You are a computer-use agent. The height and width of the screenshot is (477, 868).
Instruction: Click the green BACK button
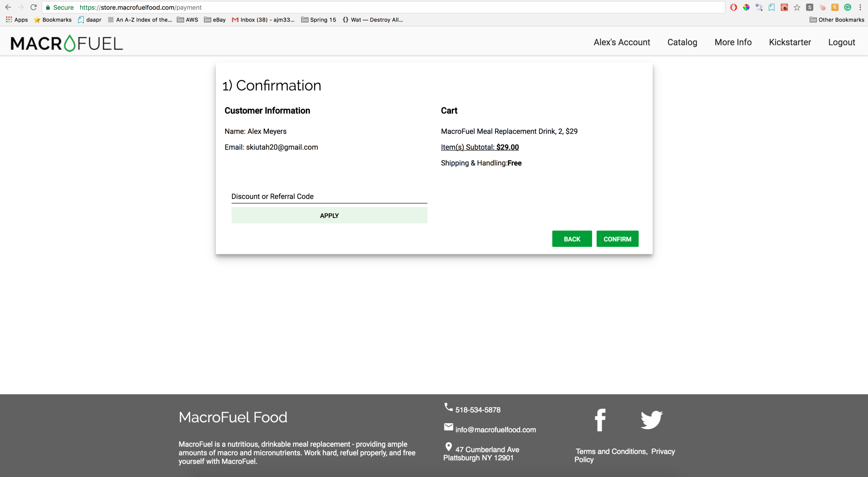(x=572, y=239)
